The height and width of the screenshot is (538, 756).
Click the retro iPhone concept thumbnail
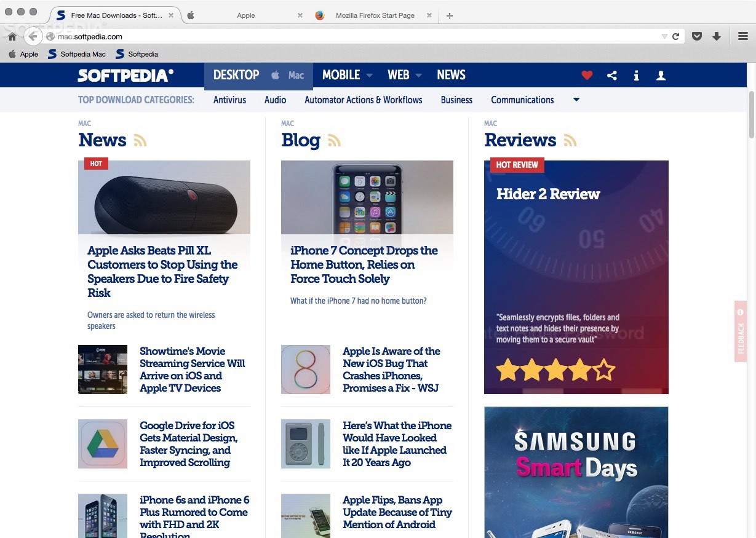coord(306,444)
